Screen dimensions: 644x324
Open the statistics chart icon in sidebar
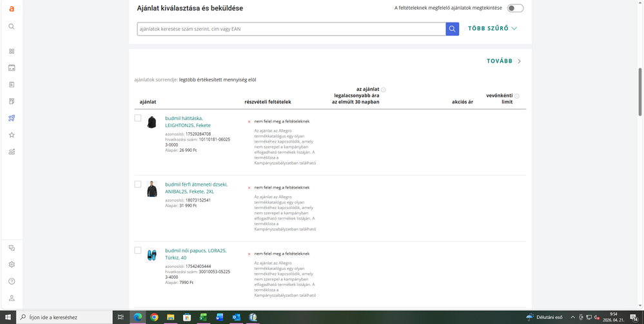12,152
